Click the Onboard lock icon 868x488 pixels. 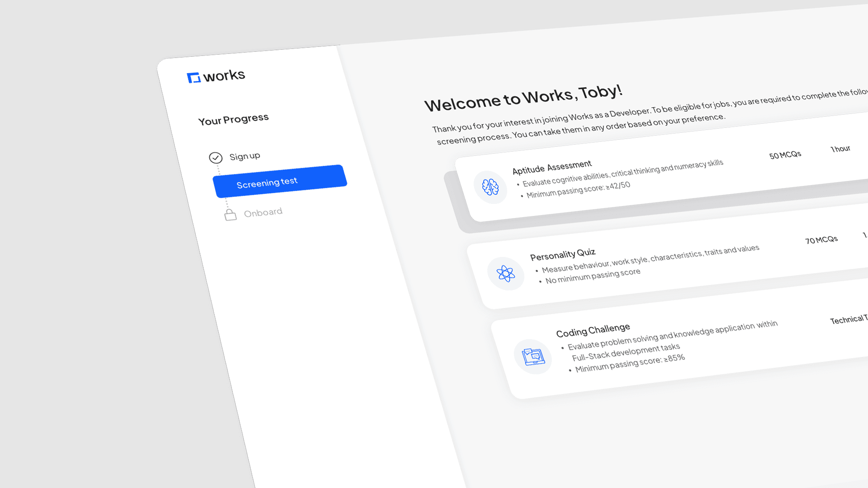point(230,215)
